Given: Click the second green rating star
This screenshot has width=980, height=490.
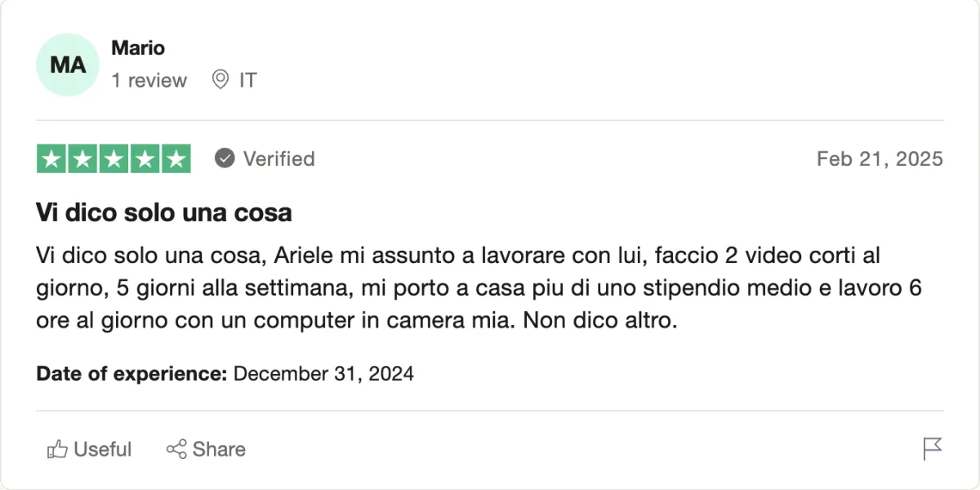Looking at the screenshot, I should [82, 158].
